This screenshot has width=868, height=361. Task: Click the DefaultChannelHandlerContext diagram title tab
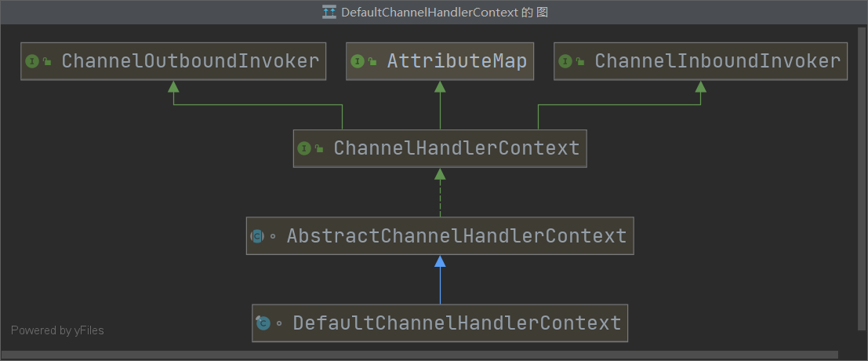(438, 13)
